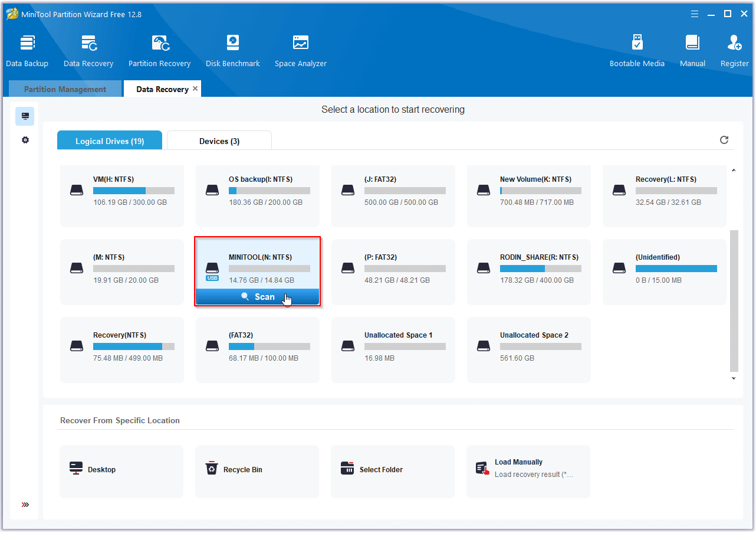Screen dimensions: 756x533
Task: Choose the (P: FAT32) drive
Action: pyautogui.click(x=393, y=272)
